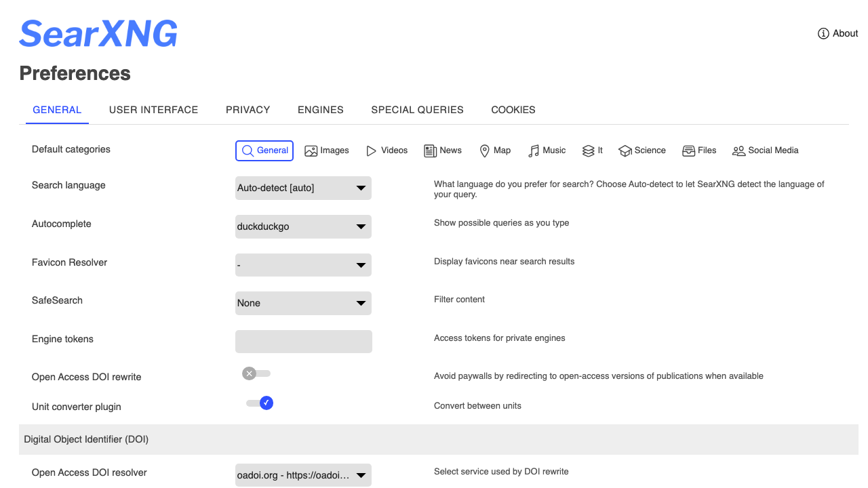Select the IT category layers icon
This screenshot has width=868, height=488.
tap(589, 150)
